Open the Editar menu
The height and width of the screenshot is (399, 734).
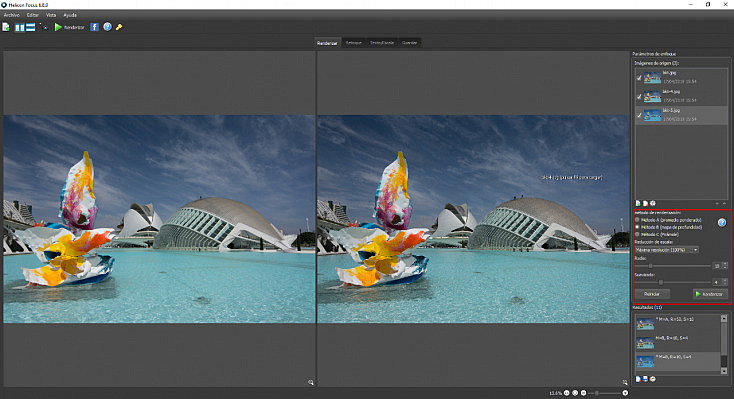pyautogui.click(x=33, y=15)
